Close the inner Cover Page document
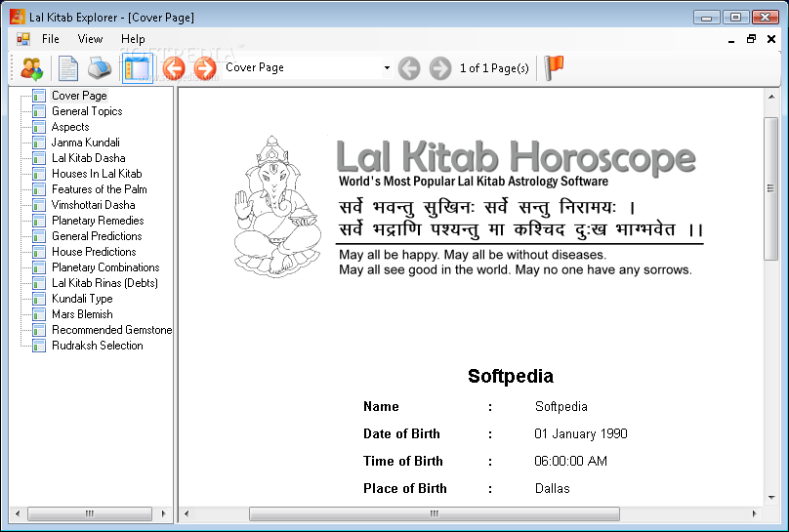 point(770,39)
